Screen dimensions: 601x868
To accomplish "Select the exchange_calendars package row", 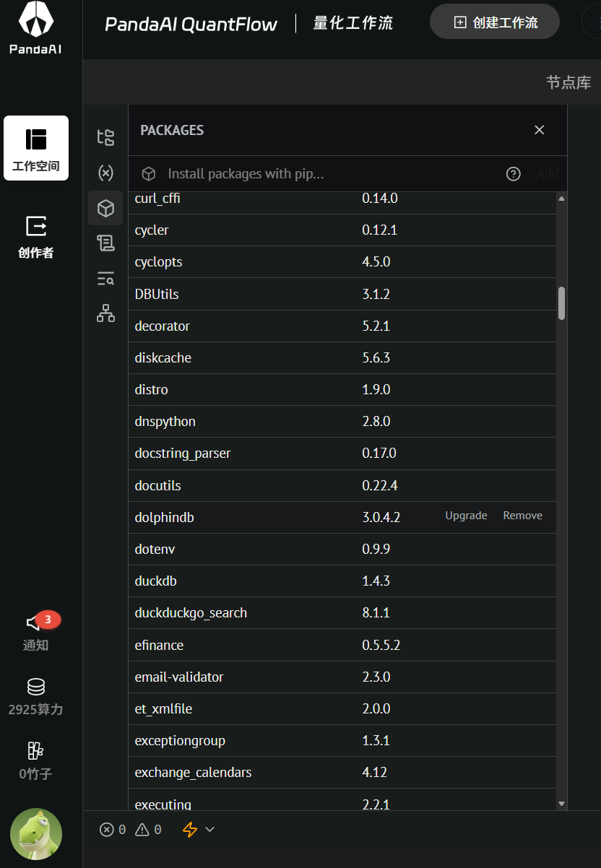I will point(342,772).
